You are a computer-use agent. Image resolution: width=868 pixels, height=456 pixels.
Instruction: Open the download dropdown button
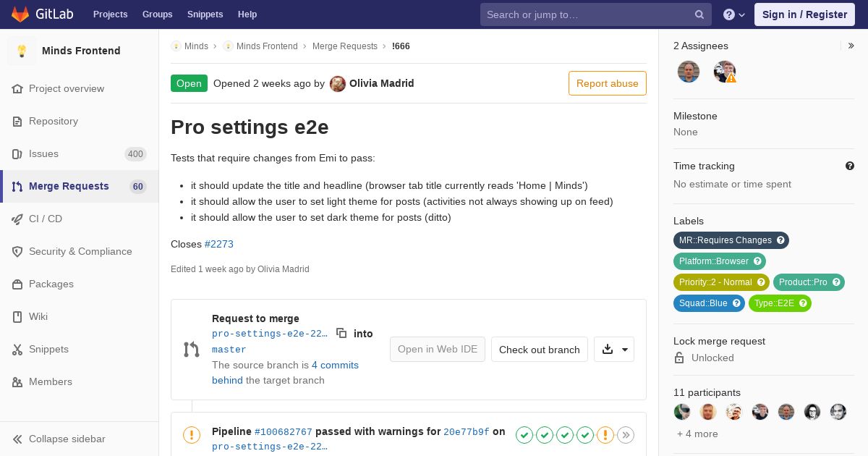point(614,349)
